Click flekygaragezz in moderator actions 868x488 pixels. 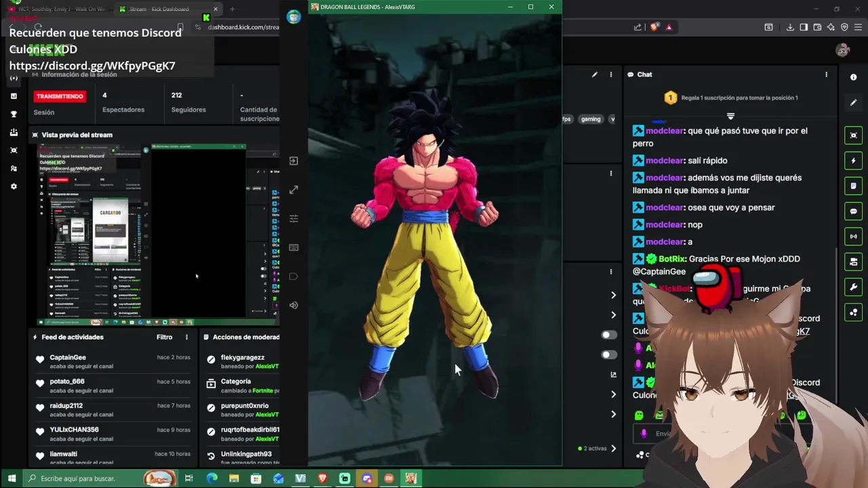tap(243, 357)
